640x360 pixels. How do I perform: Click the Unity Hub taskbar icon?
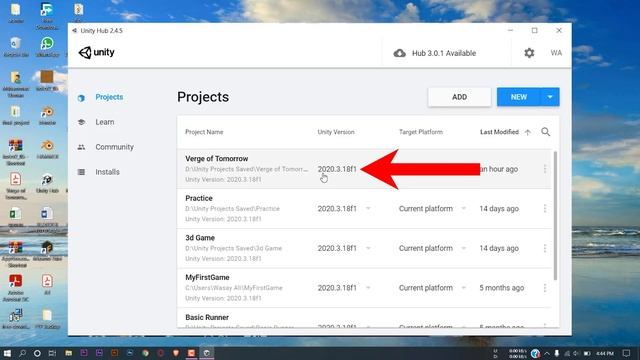207,353
